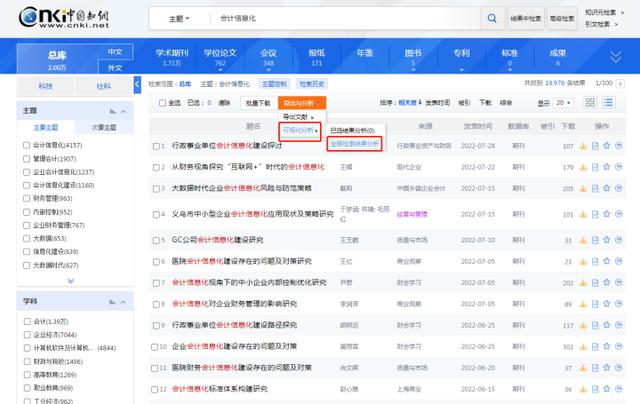The width and height of the screenshot is (640, 404).
Task: Check the 内部控制(952) topic filter
Action: tap(27, 212)
